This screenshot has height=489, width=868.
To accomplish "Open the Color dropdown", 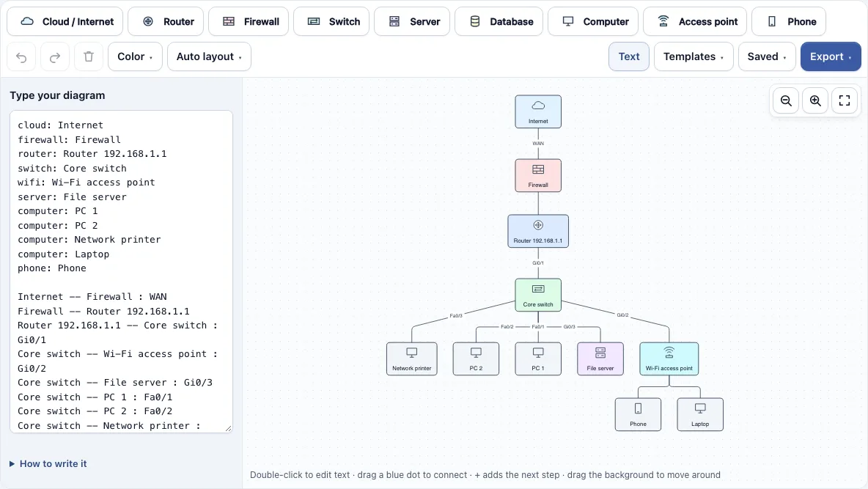I will [135, 56].
